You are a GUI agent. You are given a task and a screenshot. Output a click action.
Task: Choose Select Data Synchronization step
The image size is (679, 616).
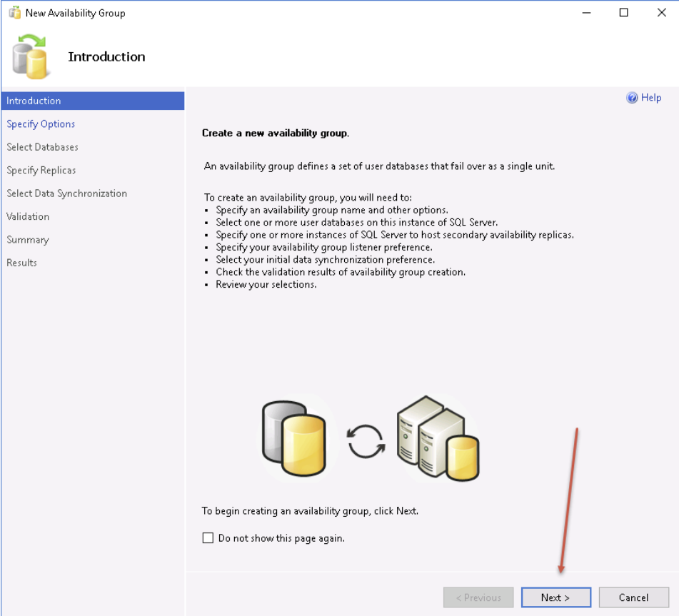pos(66,193)
